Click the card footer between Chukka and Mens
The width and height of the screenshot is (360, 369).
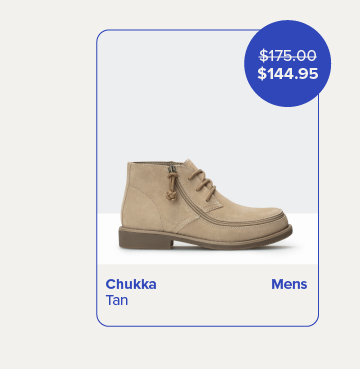point(213,284)
